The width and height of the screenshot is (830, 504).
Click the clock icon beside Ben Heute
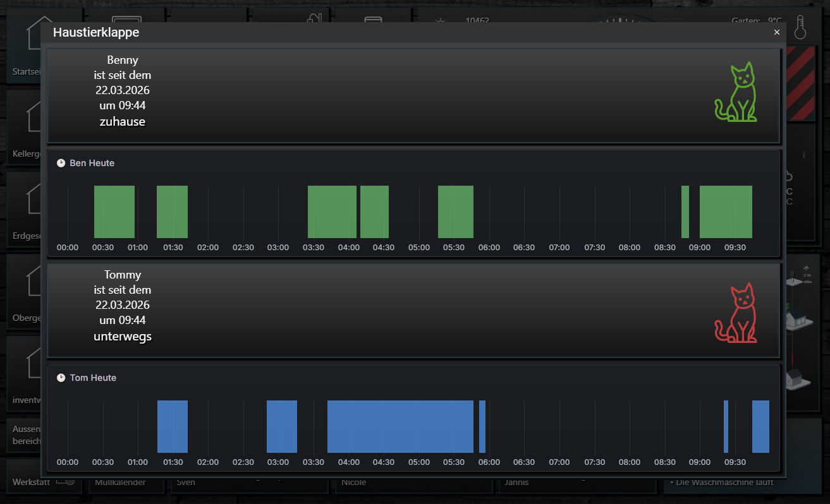(61, 163)
